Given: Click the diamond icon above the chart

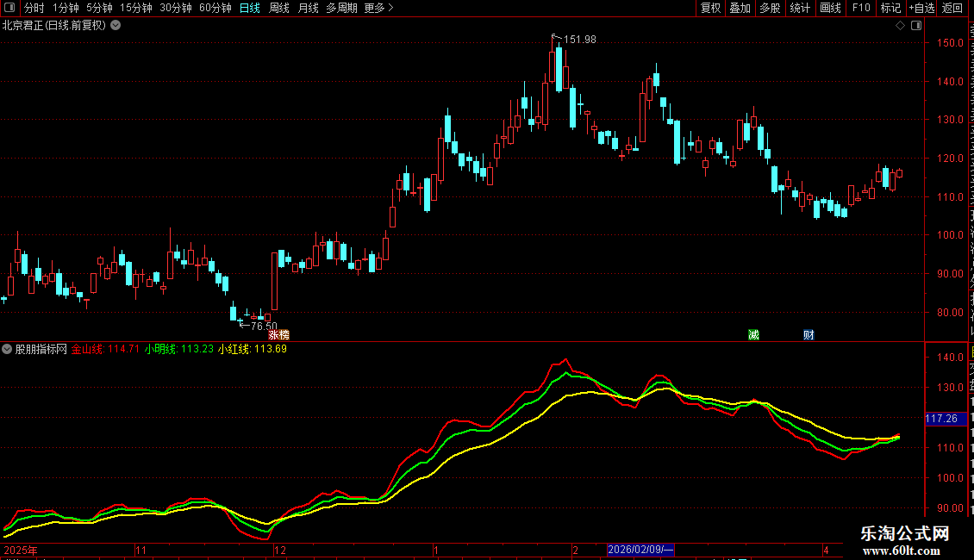Looking at the screenshot, I should tap(900, 26).
